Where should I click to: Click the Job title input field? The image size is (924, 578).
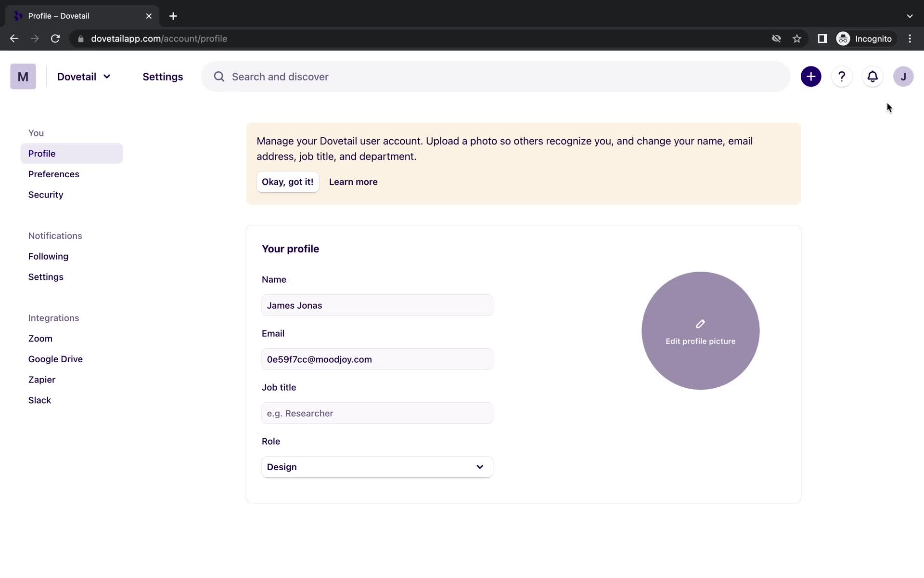(x=377, y=413)
